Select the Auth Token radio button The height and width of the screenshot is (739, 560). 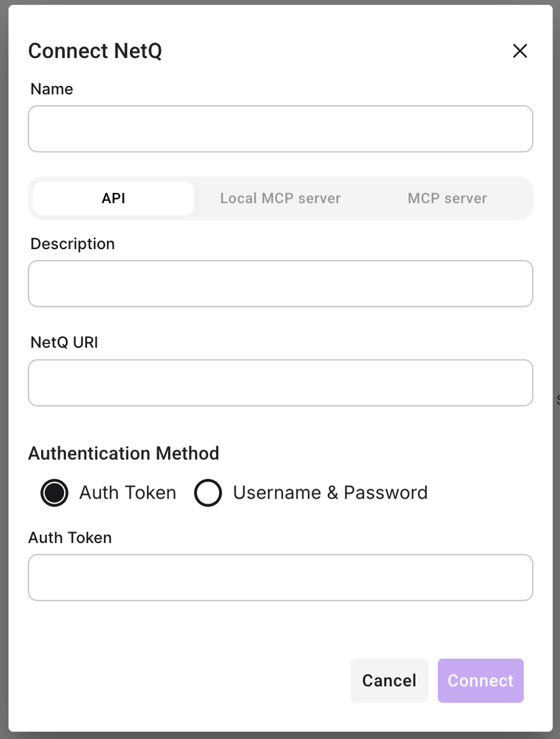point(55,493)
